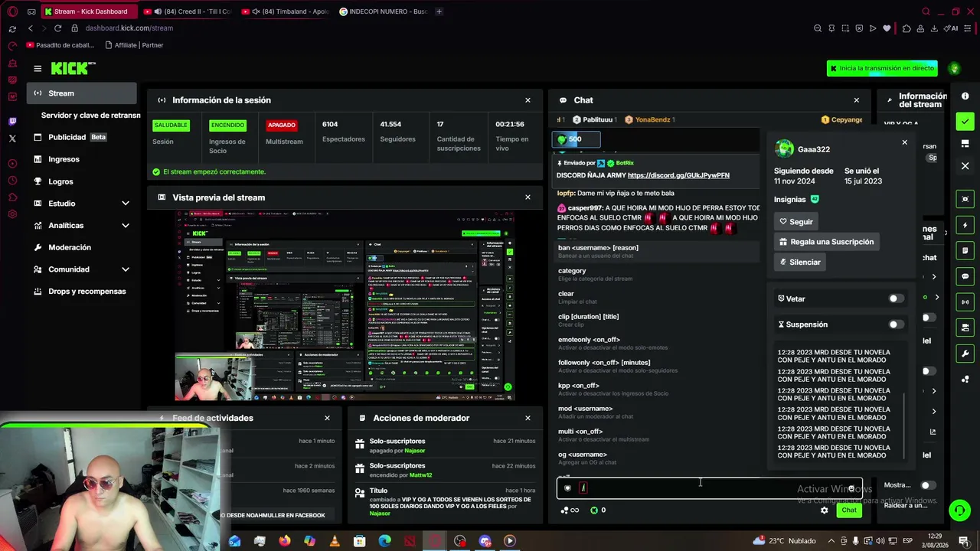The width and height of the screenshot is (980, 551).
Task: Switch to the INDECOPI NUMERO tab
Action: pyautogui.click(x=382, y=11)
